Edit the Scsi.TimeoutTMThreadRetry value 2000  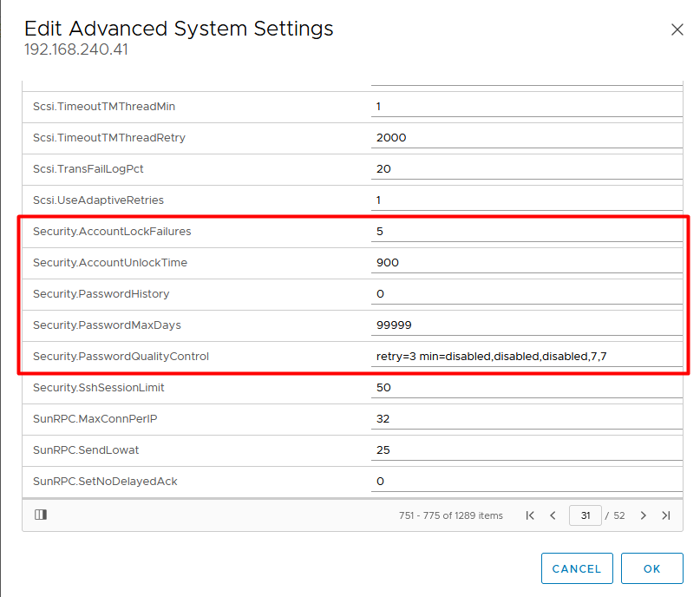(x=527, y=138)
